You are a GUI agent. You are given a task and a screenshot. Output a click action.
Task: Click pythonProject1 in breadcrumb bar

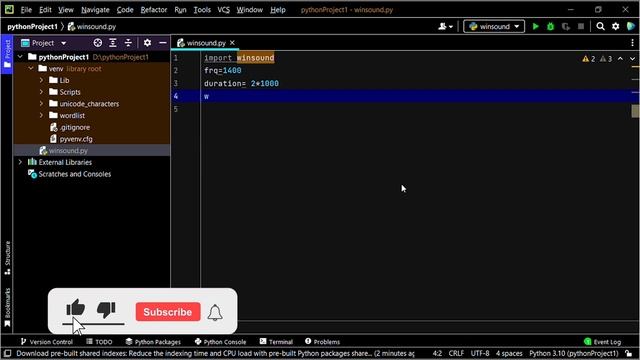coord(32,27)
